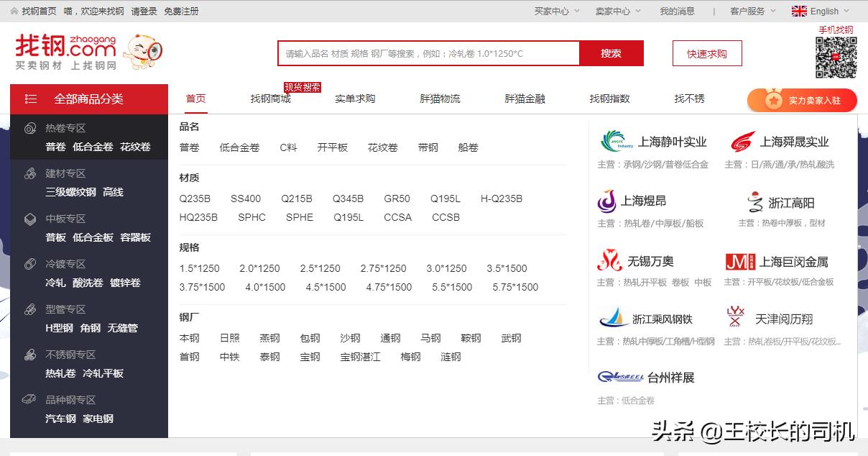Viewport: 868px width, 456px height.
Task: Choose the 开平板 product name
Action: 332,147
